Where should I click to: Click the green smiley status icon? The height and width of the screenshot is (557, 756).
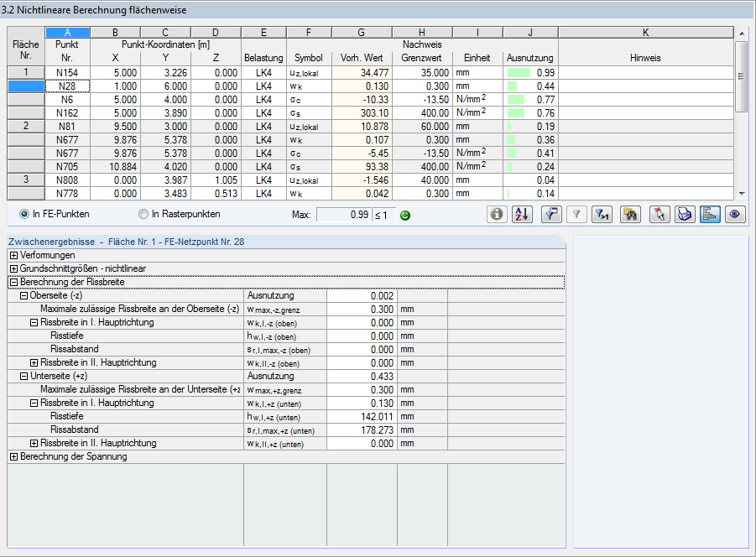pyautogui.click(x=405, y=216)
